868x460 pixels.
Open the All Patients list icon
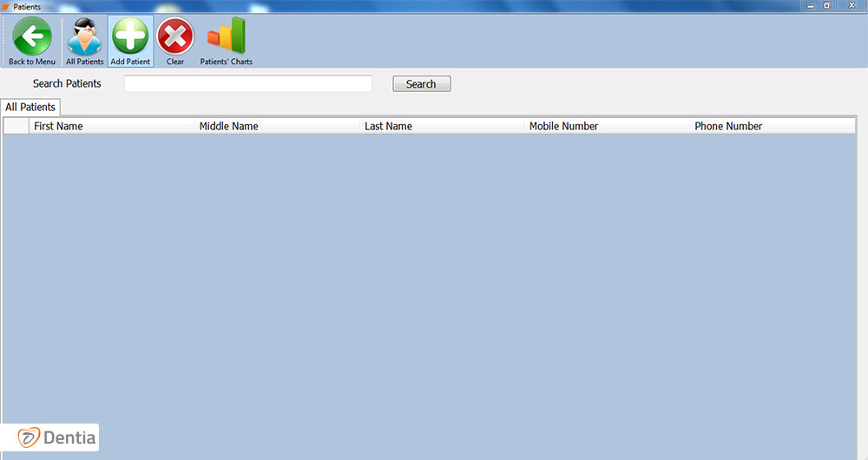tap(85, 36)
